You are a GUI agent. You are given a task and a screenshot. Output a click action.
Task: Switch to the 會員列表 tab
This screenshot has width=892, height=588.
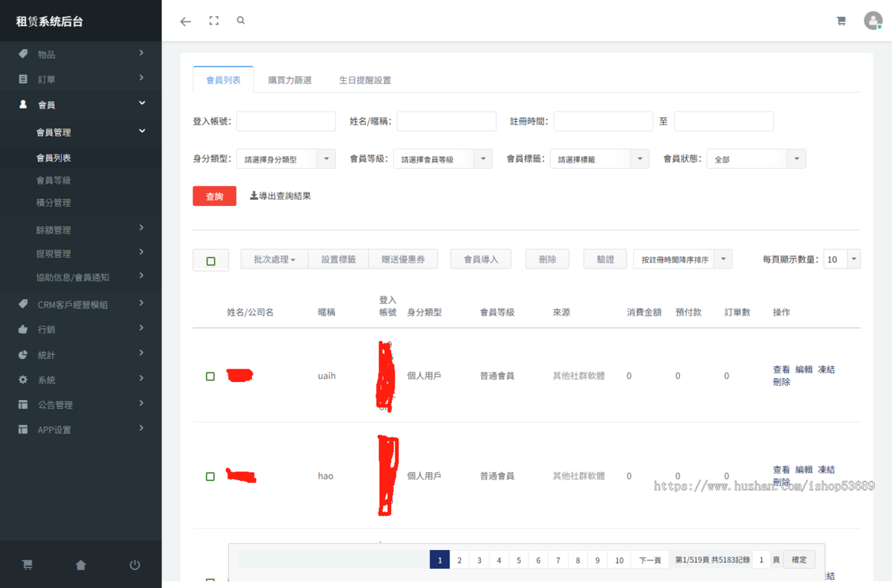coord(223,80)
